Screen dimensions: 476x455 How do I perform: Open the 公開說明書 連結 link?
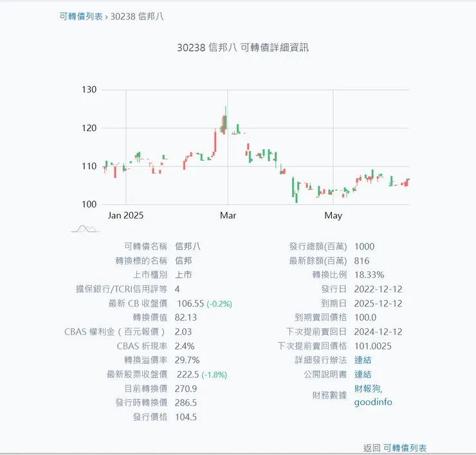362,374
